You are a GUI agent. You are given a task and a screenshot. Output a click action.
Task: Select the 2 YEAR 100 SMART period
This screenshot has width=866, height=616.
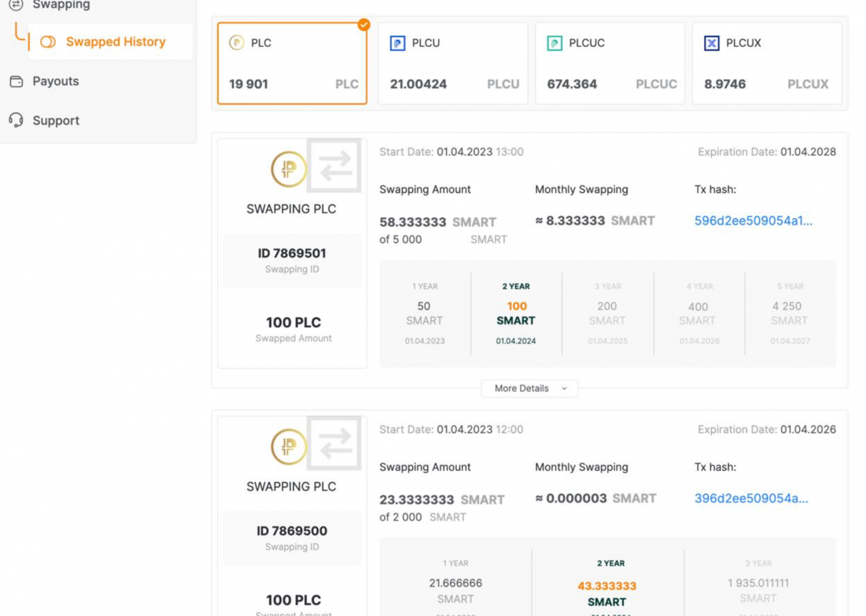click(516, 313)
